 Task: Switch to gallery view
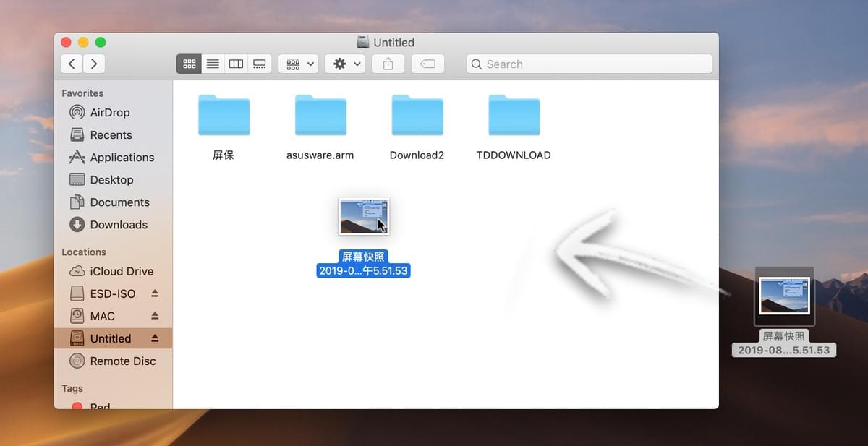tap(259, 64)
